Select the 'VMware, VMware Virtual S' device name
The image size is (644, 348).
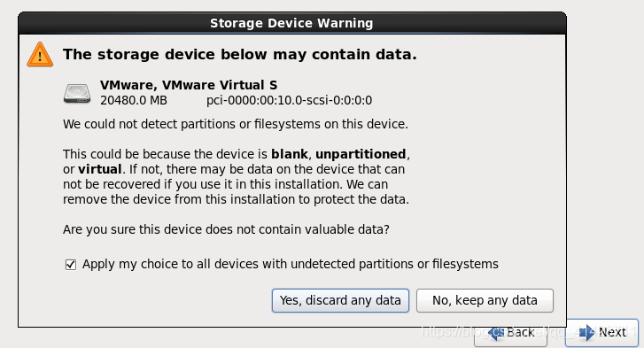point(189,85)
